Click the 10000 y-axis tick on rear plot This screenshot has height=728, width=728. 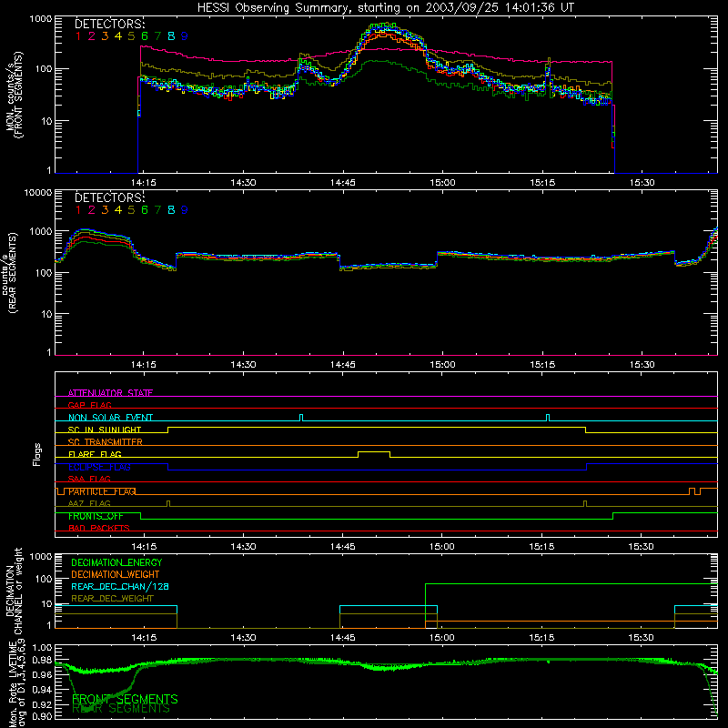tap(38, 192)
